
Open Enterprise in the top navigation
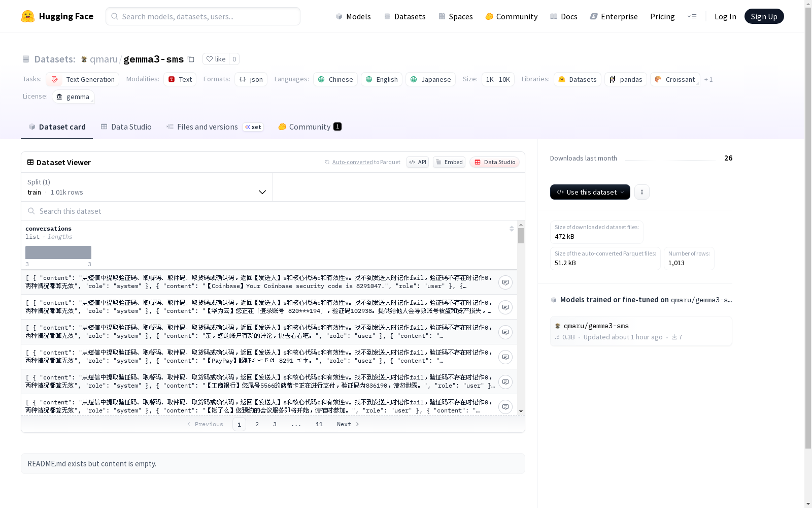pos(614,16)
